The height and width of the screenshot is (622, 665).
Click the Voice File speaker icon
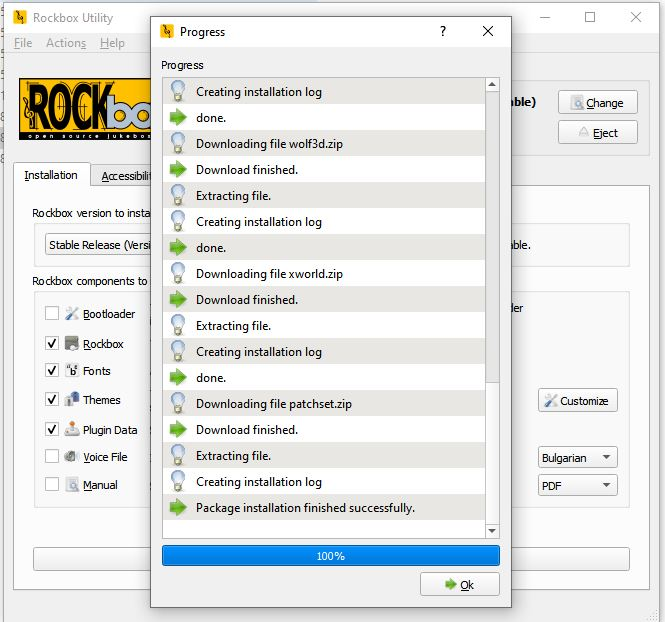click(x=72, y=457)
